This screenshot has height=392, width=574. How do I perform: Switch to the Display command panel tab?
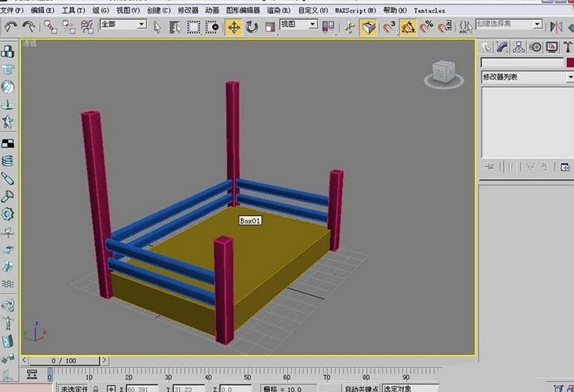click(552, 47)
